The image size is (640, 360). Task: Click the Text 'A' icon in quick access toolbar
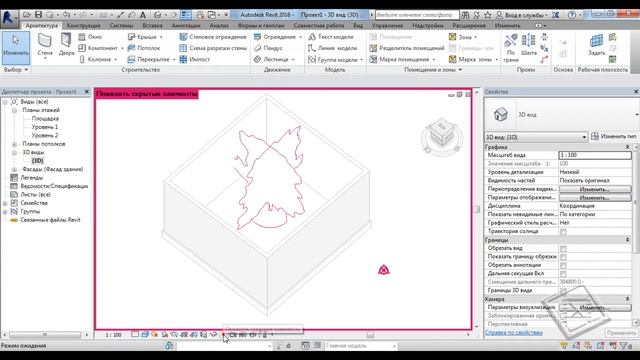143,15
